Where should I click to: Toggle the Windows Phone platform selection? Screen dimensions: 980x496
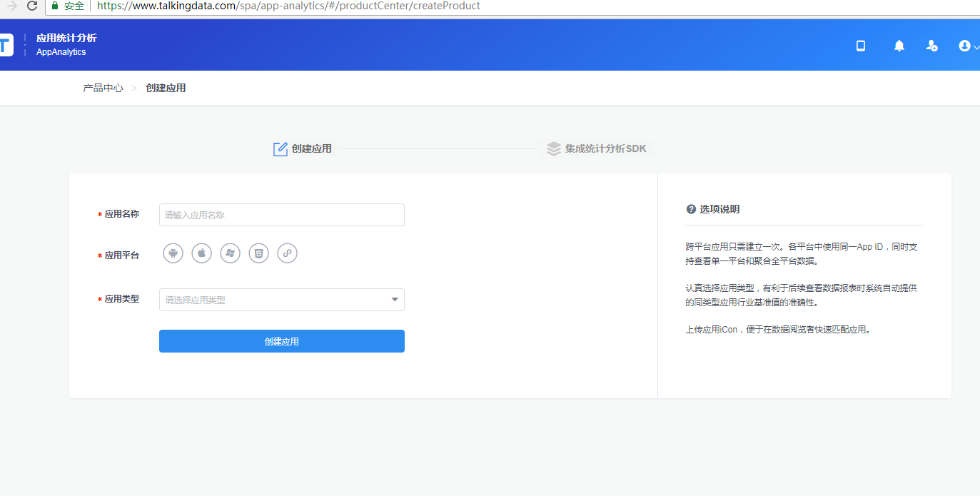pos(230,253)
